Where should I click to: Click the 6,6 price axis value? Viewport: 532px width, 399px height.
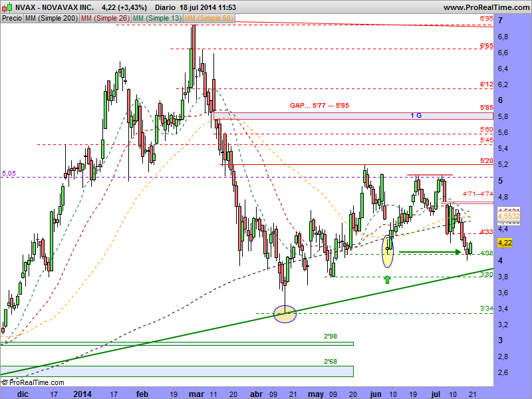(x=503, y=53)
